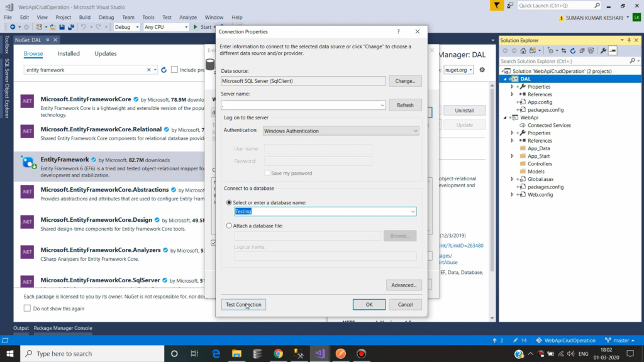Open File Explorer from the taskbar
Image resolution: width=644 pixels, height=362 pixels.
point(236,353)
